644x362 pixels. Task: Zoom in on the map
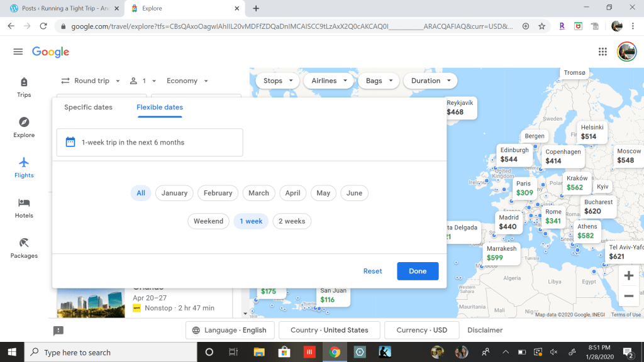pyautogui.click(x=628, y=275)
